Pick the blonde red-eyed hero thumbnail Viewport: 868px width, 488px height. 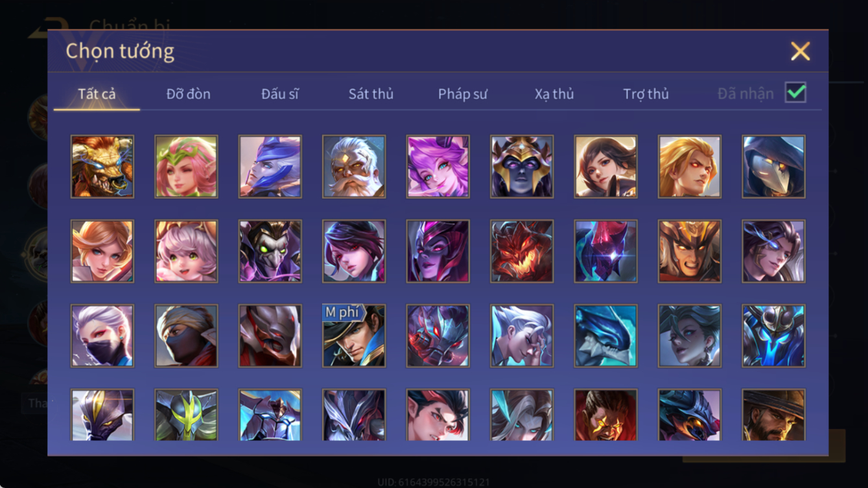[690, 167]
